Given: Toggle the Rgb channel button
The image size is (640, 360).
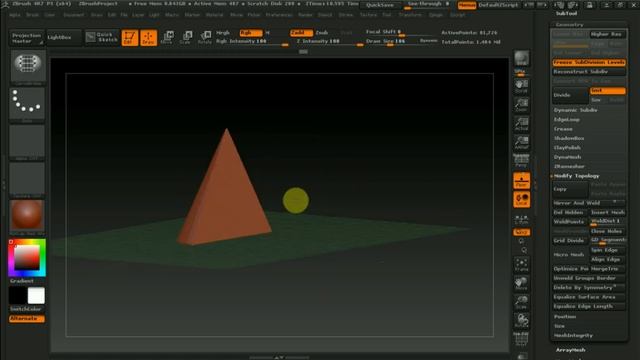Looking at the screenshot, I should pyautogui.click(x=251, y=33).
